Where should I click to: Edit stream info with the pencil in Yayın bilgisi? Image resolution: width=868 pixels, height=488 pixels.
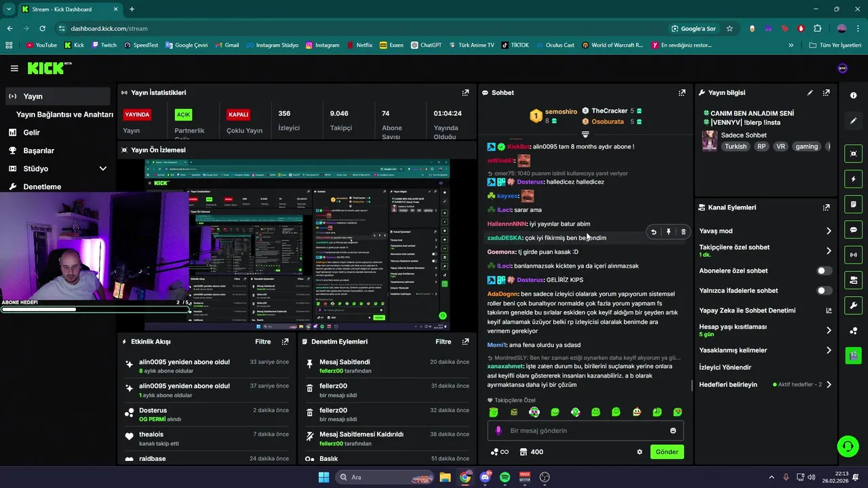click(810, 93)
